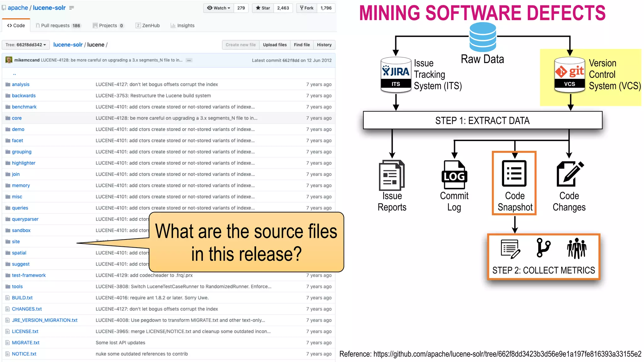Click the queries folder icon
The image size is (644, 362).
click(x=8, y=208)
